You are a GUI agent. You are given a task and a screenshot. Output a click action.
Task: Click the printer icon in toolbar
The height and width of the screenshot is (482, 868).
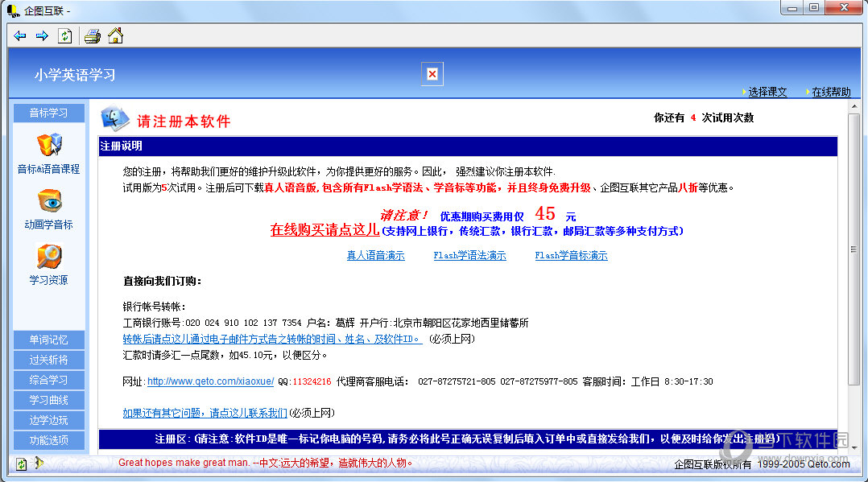[93, 36]
